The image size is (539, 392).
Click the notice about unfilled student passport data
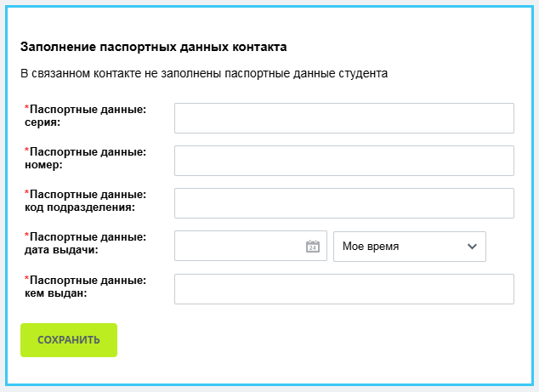click(204, 73)
